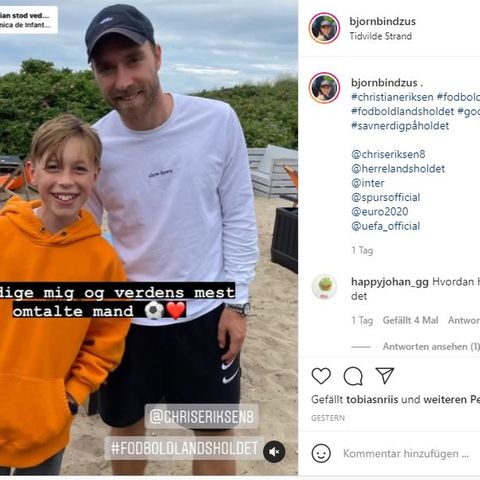
Task: Like the post with the heart icon
Action: click(321, 376)
